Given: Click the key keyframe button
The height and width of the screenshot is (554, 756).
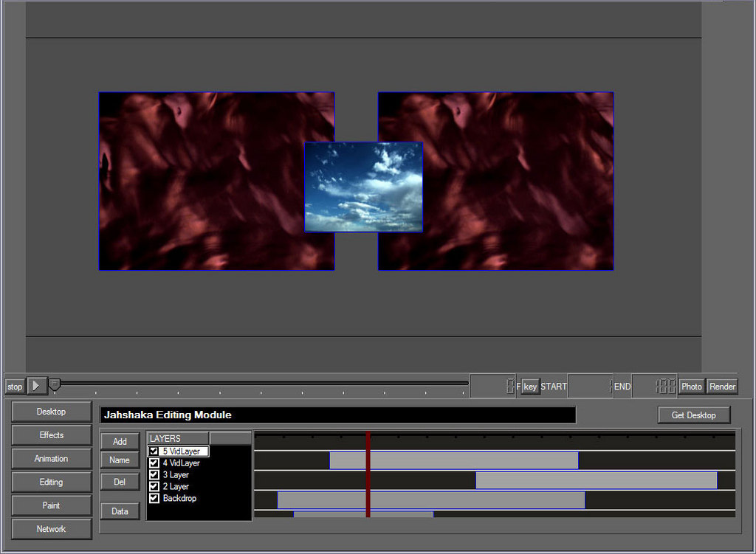Looking at the screenshot, I should (x=530, y=387).
